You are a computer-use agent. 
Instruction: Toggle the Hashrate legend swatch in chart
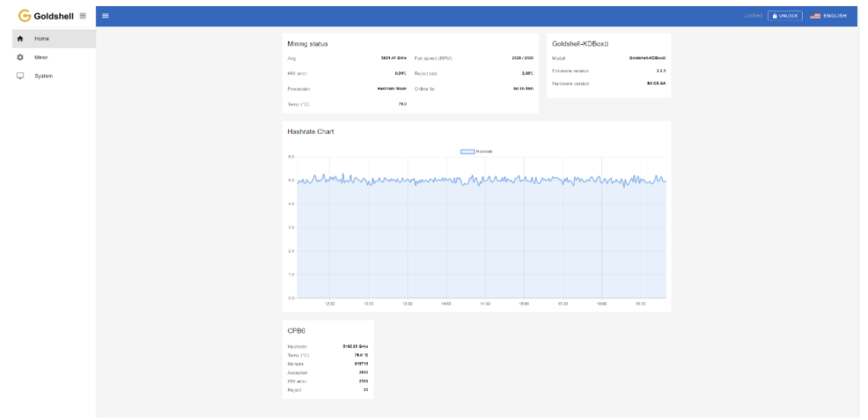(468, 151)
